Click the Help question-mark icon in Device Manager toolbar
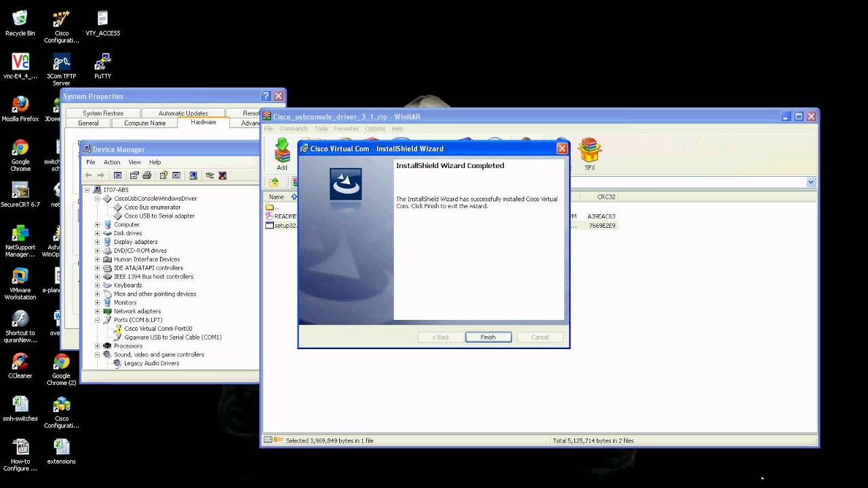The width and height of the screenshot is (868, 488). click(163, 175)
